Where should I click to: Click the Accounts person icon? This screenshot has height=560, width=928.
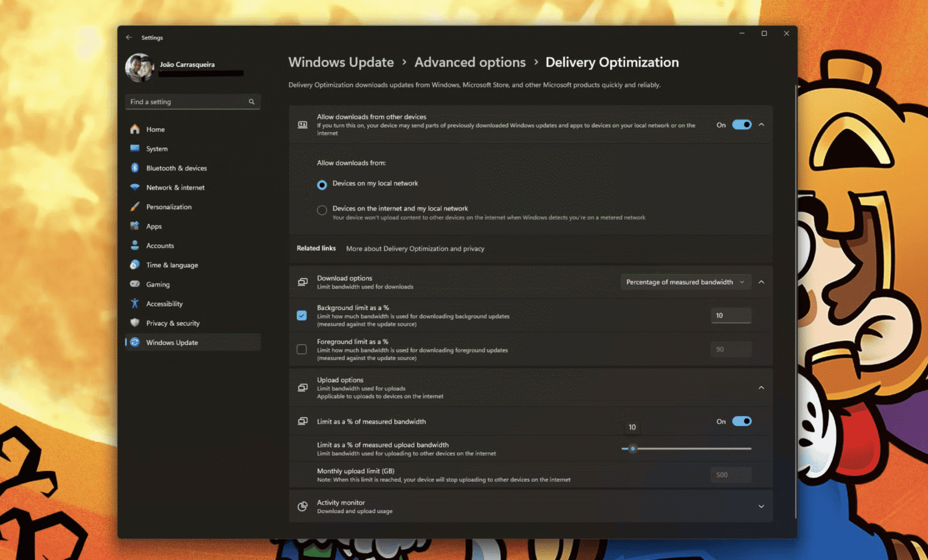click(x=135, y=246)
